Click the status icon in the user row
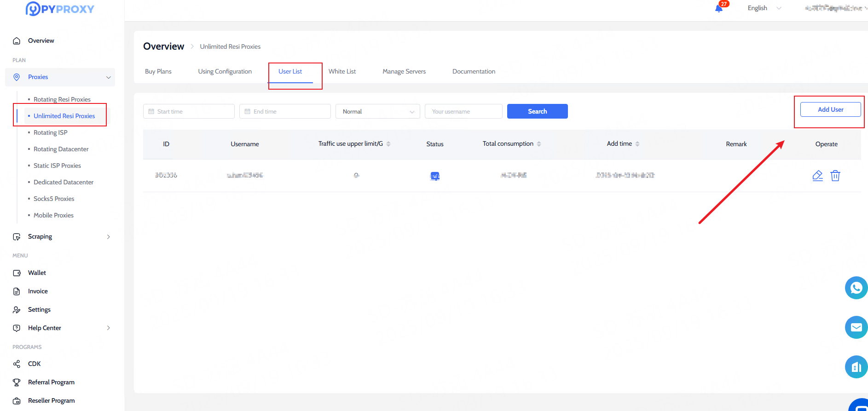 434,176
